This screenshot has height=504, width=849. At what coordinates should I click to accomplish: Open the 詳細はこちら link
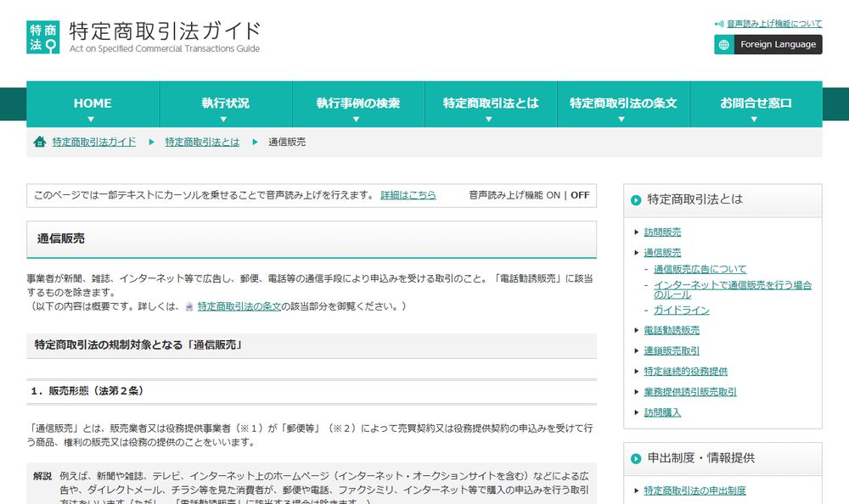coord(408,195)
